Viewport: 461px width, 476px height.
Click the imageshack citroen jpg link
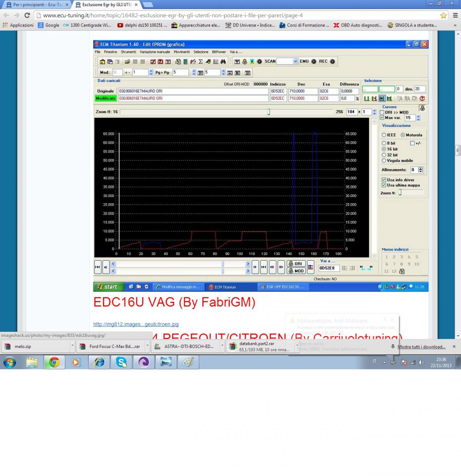136,324
